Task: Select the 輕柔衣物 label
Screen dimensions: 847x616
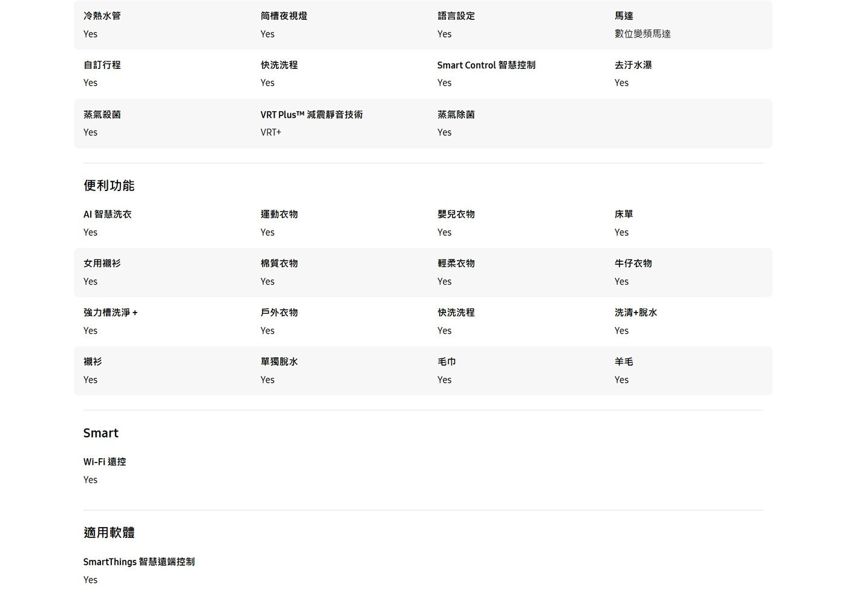Action: (456, 263)
